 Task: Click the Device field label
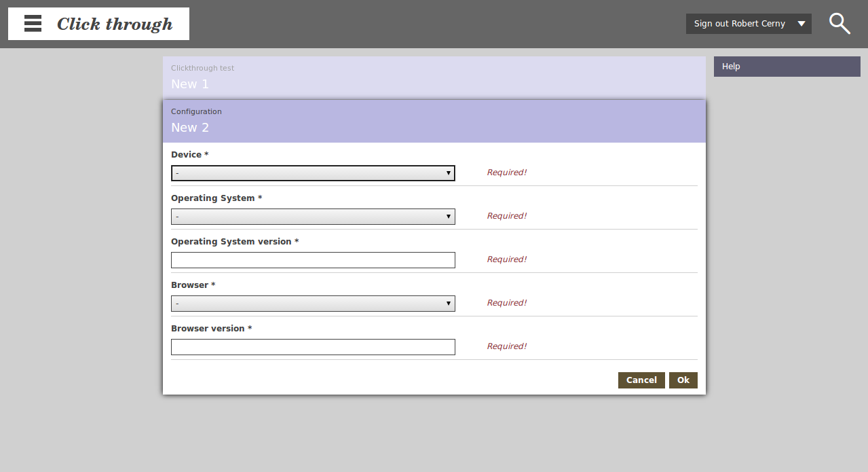(187, 155)
